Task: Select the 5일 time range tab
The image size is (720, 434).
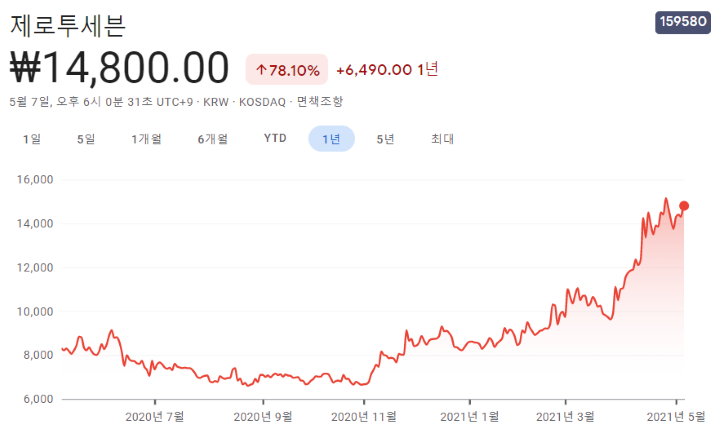Action: click(x=86, y=139)
